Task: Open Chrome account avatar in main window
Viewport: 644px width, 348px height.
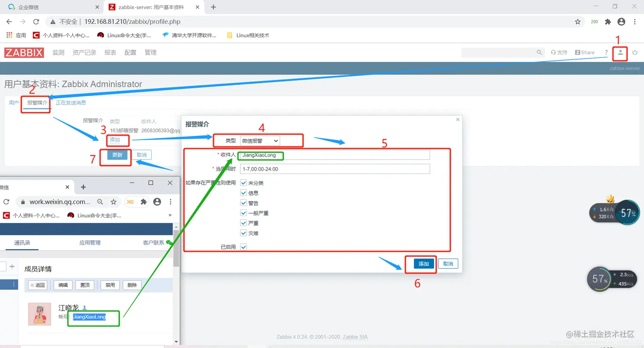Action: click(x=621, y=22)
